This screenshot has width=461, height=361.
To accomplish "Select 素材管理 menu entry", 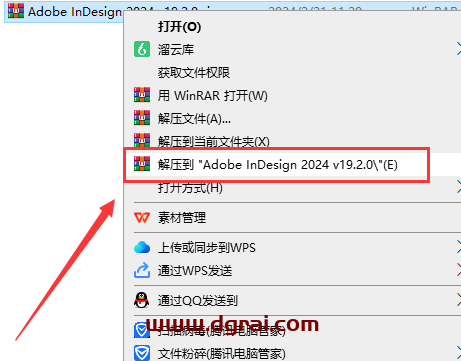I will pyautogui.click(x=182, y=218).
